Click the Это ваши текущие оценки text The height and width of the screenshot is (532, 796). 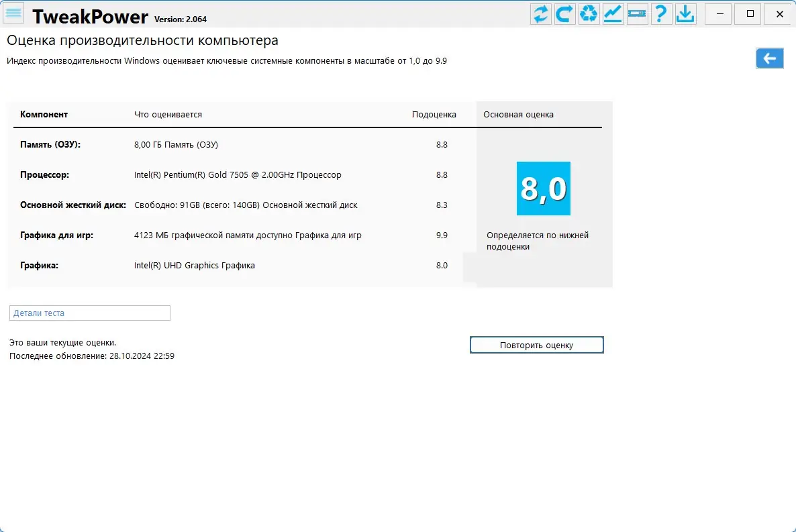[63, 343]
